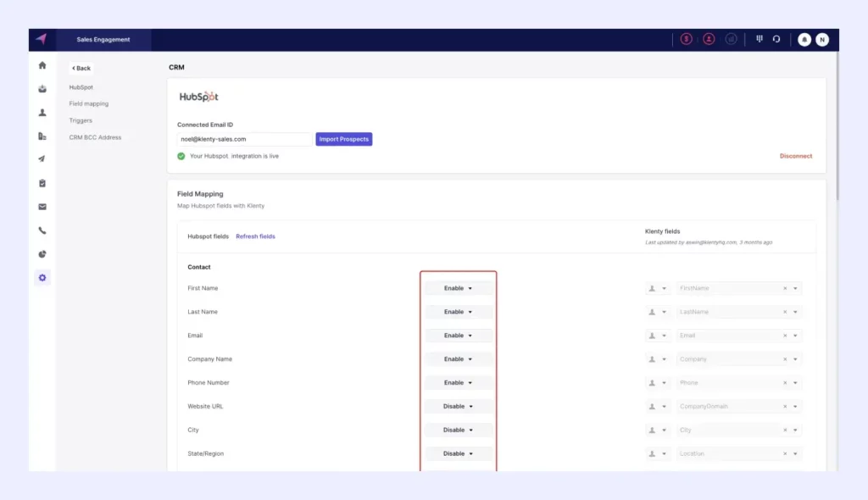868x500 pixels.
Task: Open the paper plane cadences icon
Action: 42,159
